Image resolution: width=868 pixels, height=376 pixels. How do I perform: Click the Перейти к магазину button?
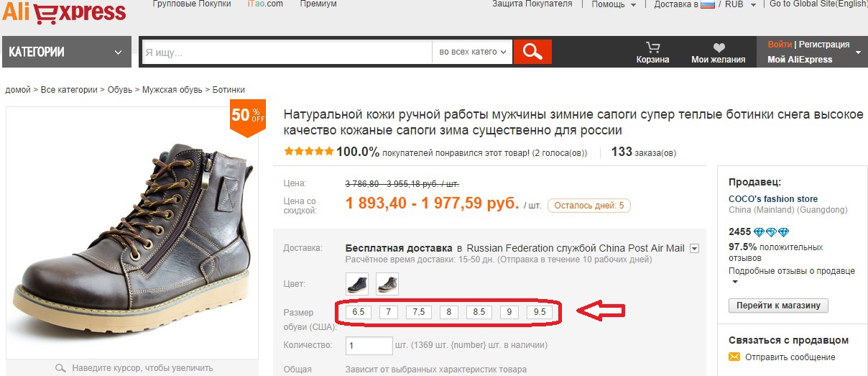pyautogui.click(x=778, y=306)
